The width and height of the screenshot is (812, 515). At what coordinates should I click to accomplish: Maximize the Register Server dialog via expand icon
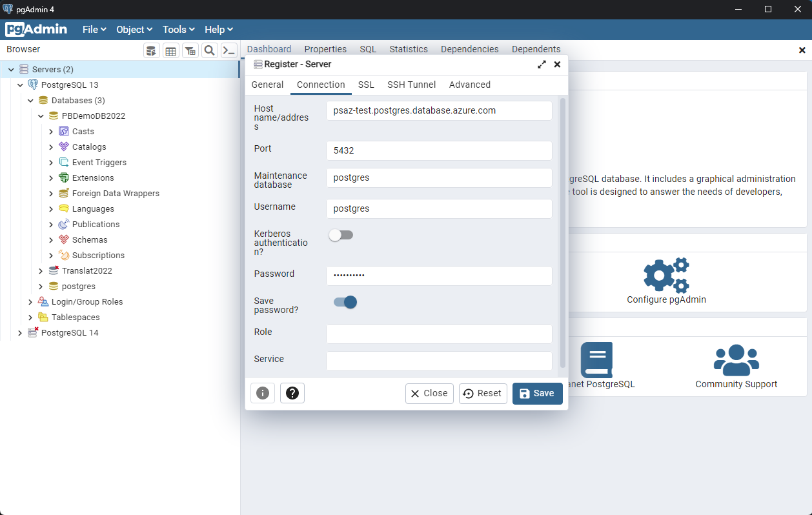coord(542,65)
